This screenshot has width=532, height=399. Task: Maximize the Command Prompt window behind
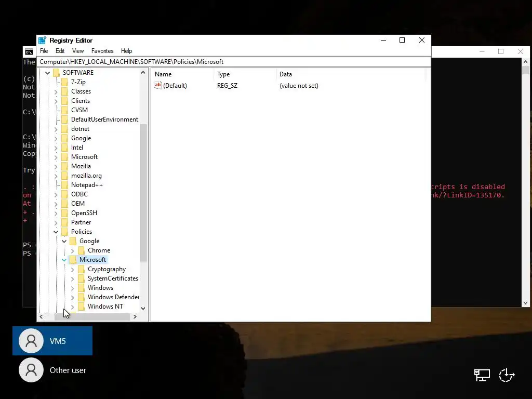click(501, 51)
